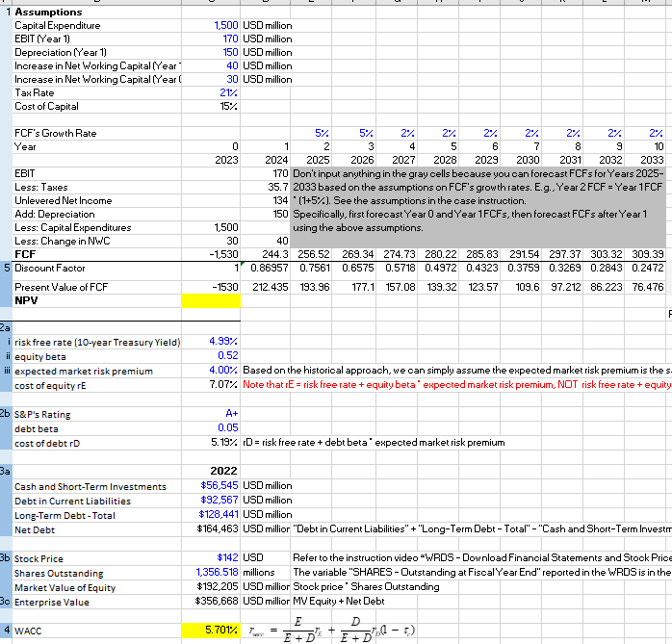Image resolution: width=672 pixels, height=644 pixels.
Task: Select the Year 10 number cell
Action: pos(659,147)
